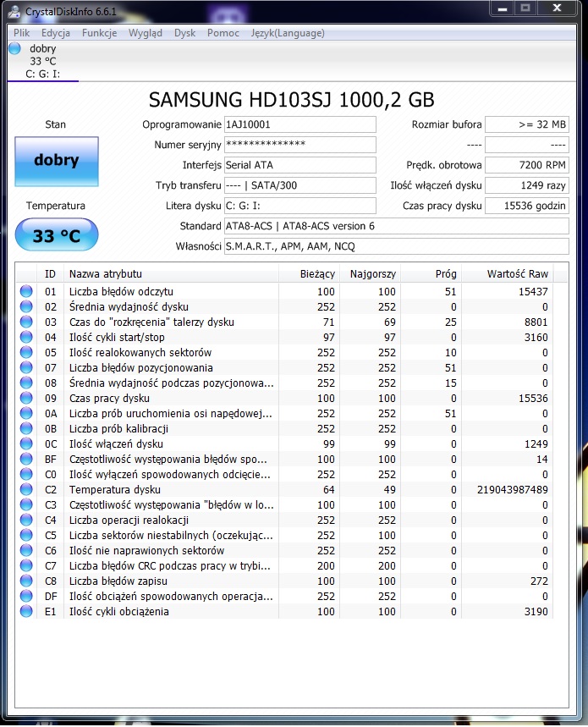Click status orb for attribute C3

coord(26,504)
